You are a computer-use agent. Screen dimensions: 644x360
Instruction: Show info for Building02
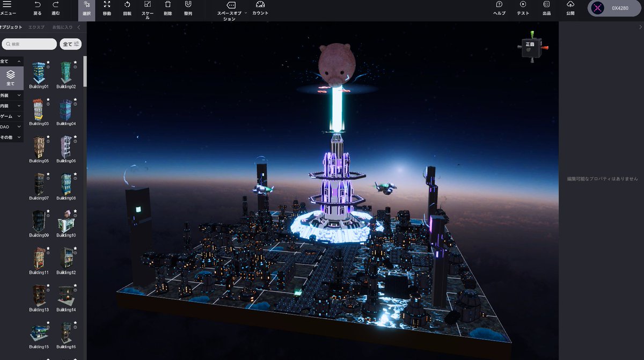point(75,67)
